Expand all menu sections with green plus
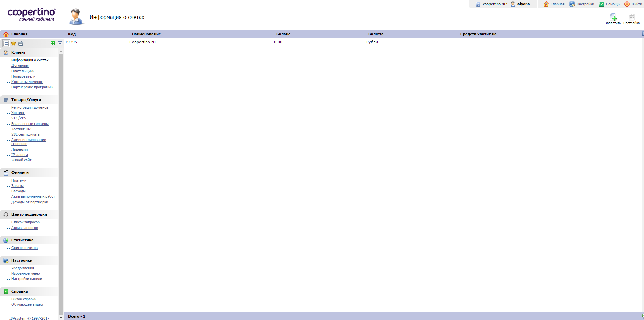 click(x=53, y=43)
